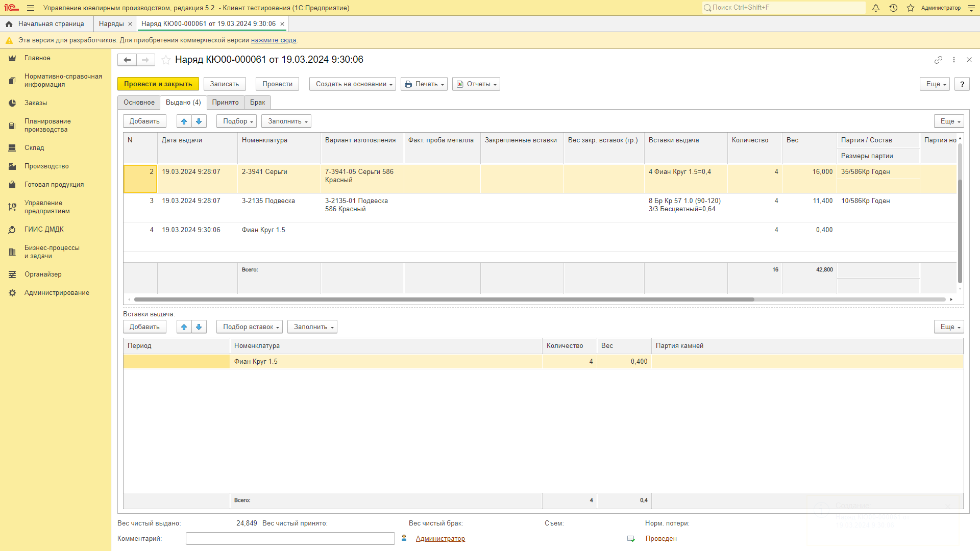Open Нормативно-справочная информация section

(63, 81)
